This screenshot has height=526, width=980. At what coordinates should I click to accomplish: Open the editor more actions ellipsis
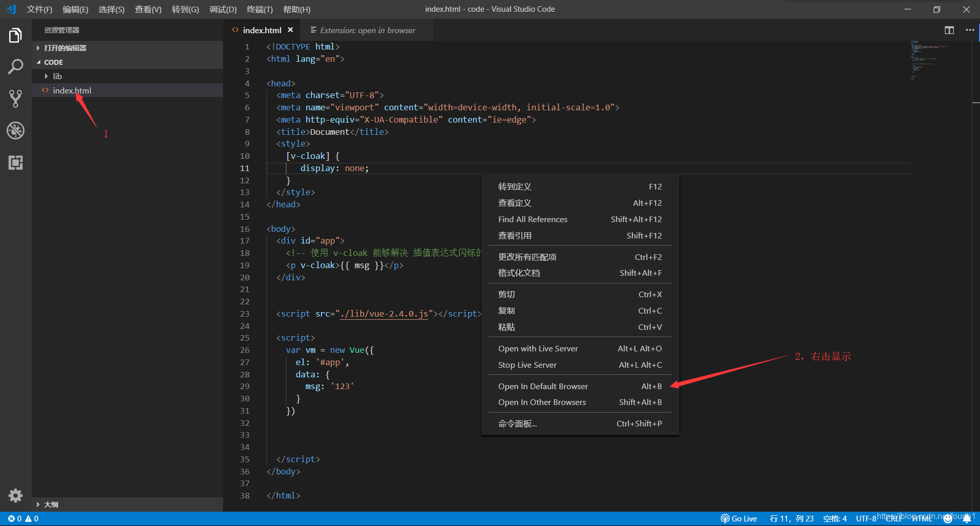pos(970,30)
